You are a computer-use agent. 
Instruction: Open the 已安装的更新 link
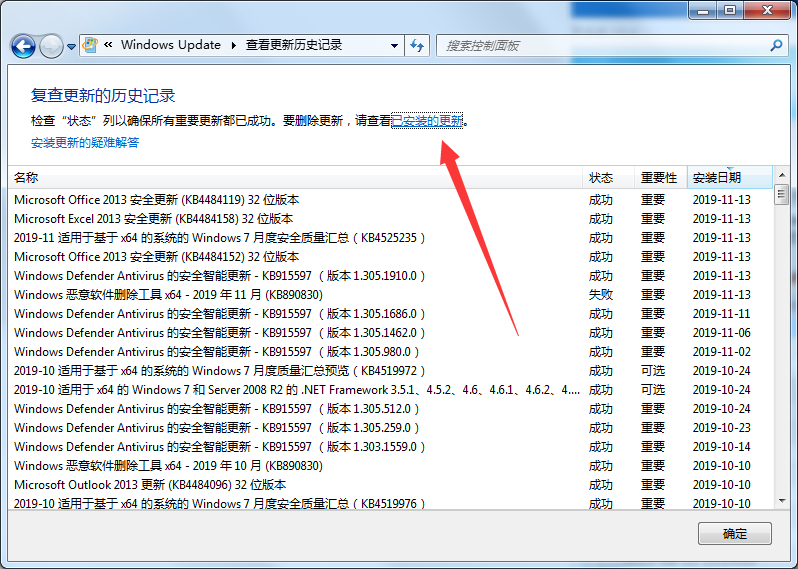427,121
